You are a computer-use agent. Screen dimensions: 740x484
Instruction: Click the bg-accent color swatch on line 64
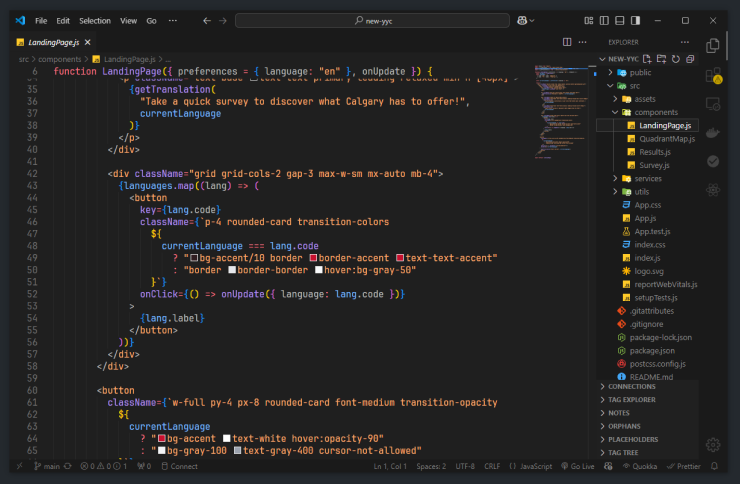[161, 438]
